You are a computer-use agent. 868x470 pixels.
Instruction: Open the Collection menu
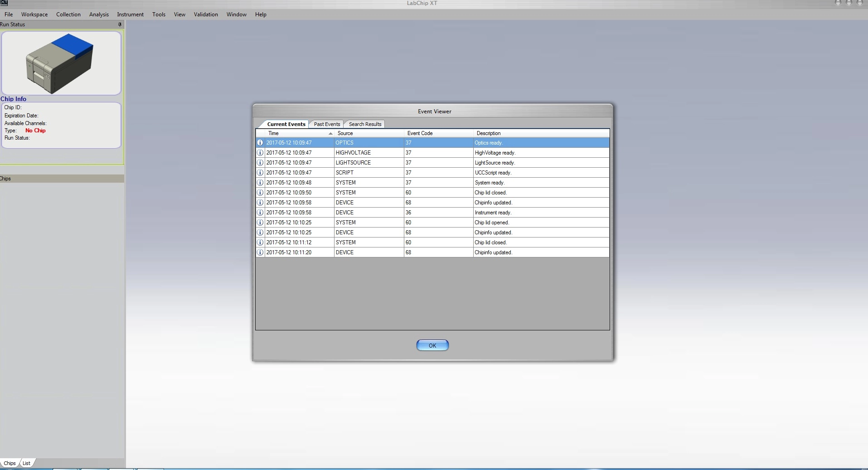[x=68, y=15]
